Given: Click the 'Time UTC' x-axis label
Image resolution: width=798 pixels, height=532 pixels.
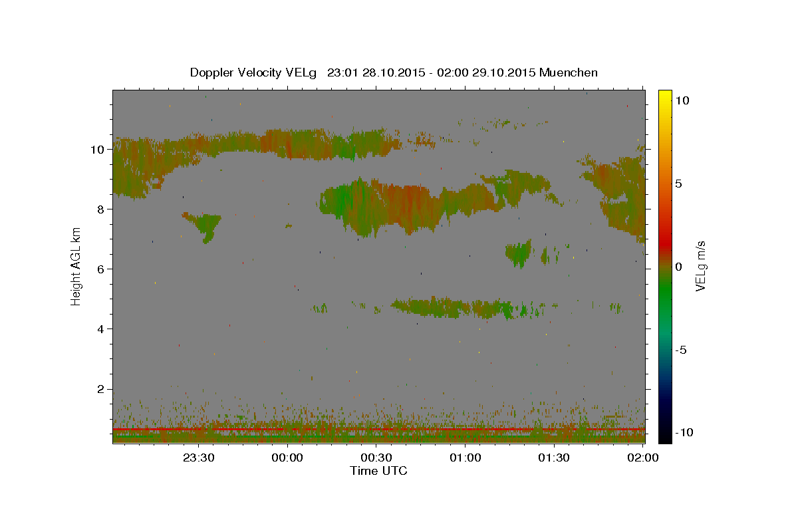Looking at the screenshot, I should click(x=378, y=471).
